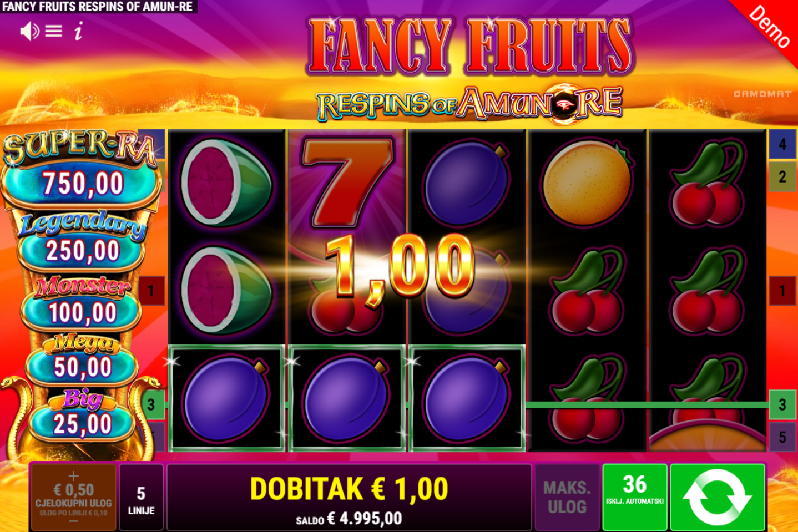Click the winning plum on reel one
Screen dimensions: 798x532
coord(226,398)
